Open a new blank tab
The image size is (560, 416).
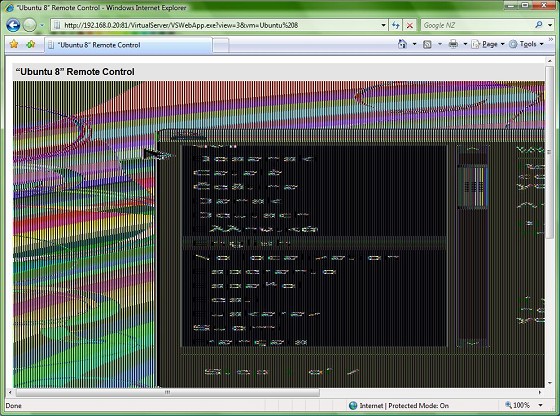221,45
